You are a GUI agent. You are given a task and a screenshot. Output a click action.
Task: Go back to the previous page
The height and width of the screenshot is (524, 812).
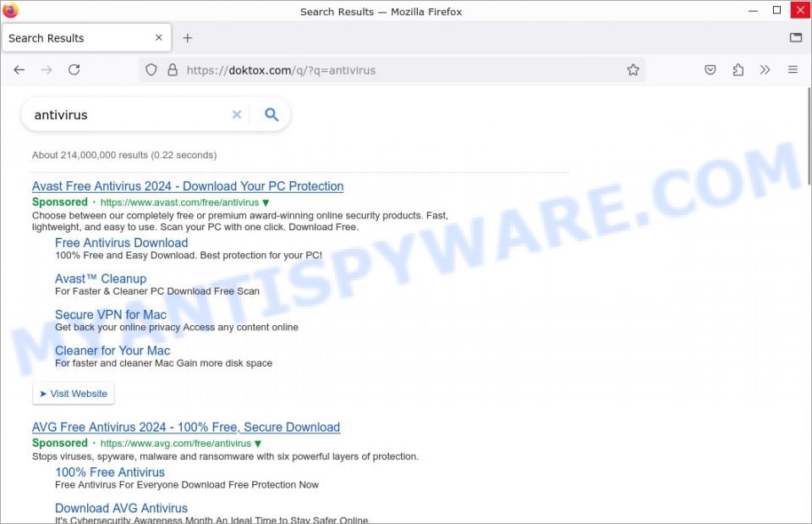[x=19, y=70]
